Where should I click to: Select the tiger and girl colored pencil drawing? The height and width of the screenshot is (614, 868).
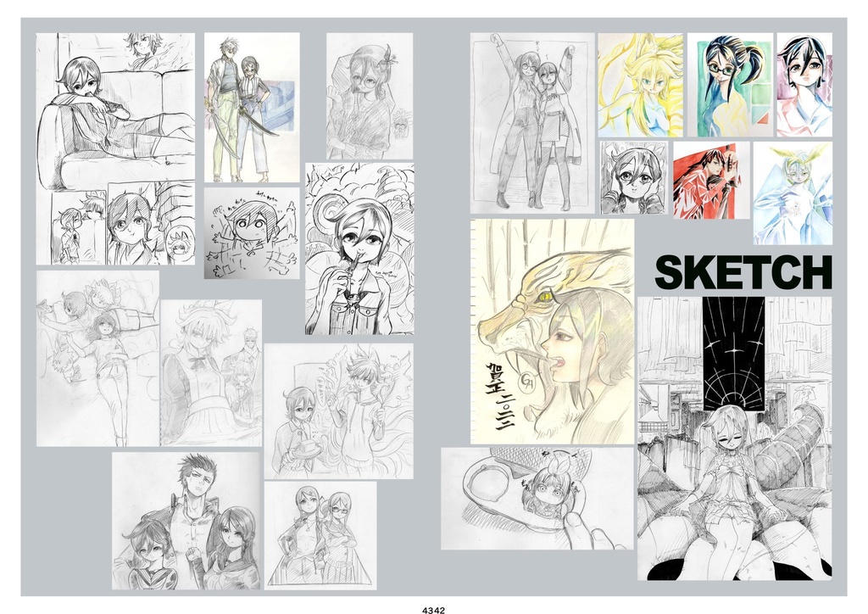553,332
